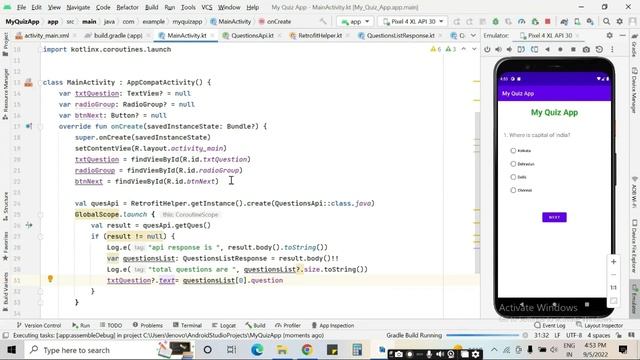Open Emulator panel settings gear
Viewport: 640px width, 360px height.
point(609,36)
